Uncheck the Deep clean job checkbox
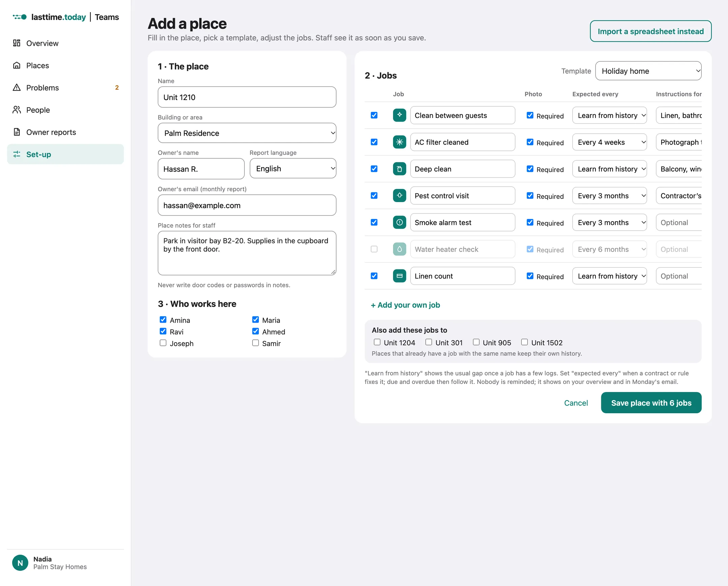The image size is (728, 586). coord(374,169)
